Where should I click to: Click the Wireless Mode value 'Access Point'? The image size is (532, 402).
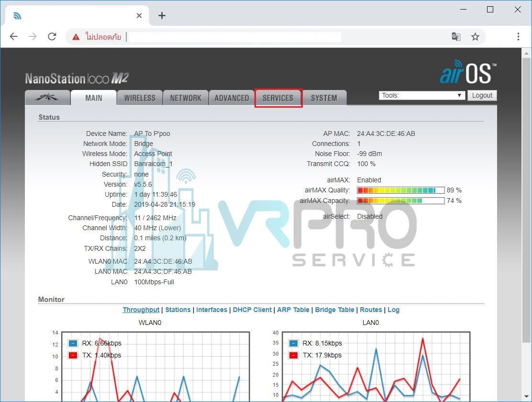tap(153, 154)
